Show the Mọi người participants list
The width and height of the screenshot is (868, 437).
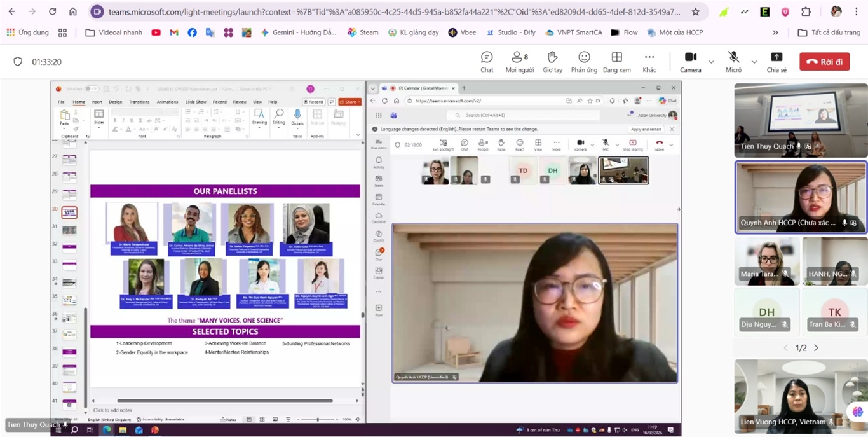519,62
